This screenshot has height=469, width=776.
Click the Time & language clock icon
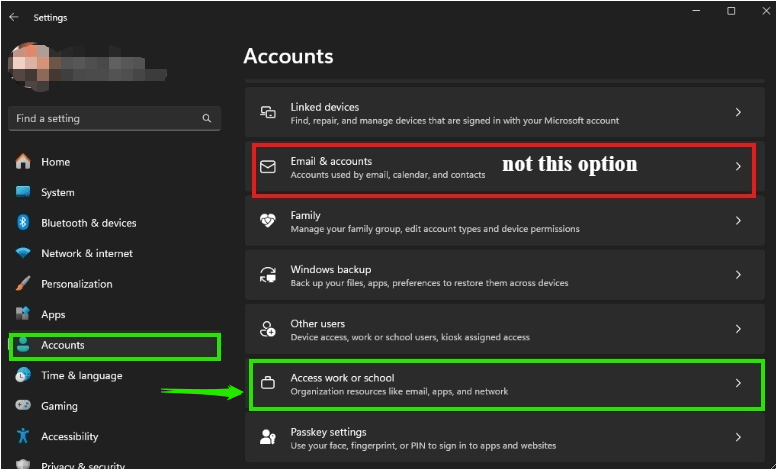click(x=23, y=375)
